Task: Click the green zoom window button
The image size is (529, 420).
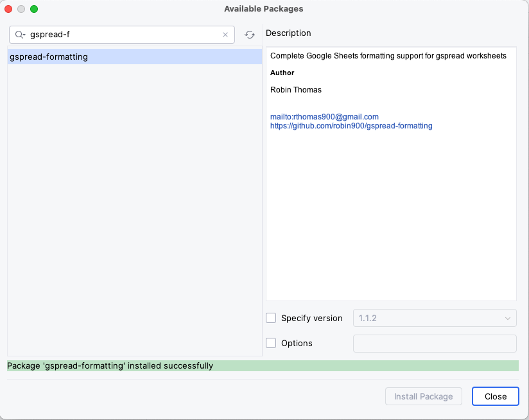Action: coord(34,9)
